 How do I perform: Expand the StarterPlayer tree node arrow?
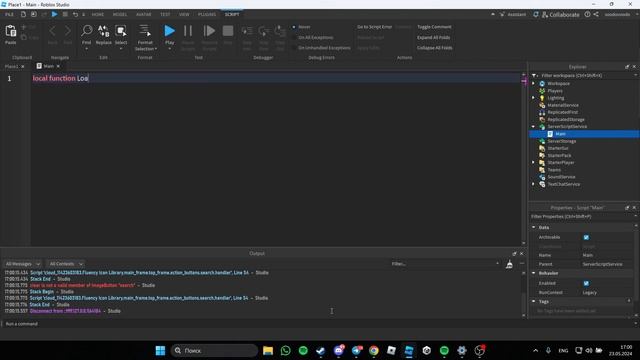533,162
